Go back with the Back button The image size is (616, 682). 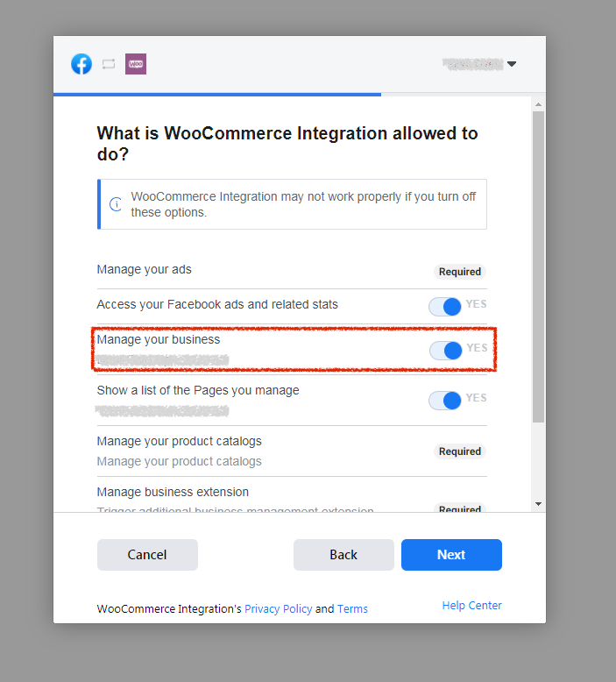343,555
